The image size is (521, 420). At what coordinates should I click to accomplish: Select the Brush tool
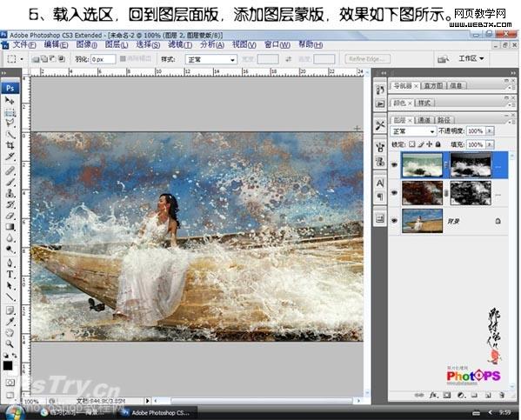tap(10, 182)
